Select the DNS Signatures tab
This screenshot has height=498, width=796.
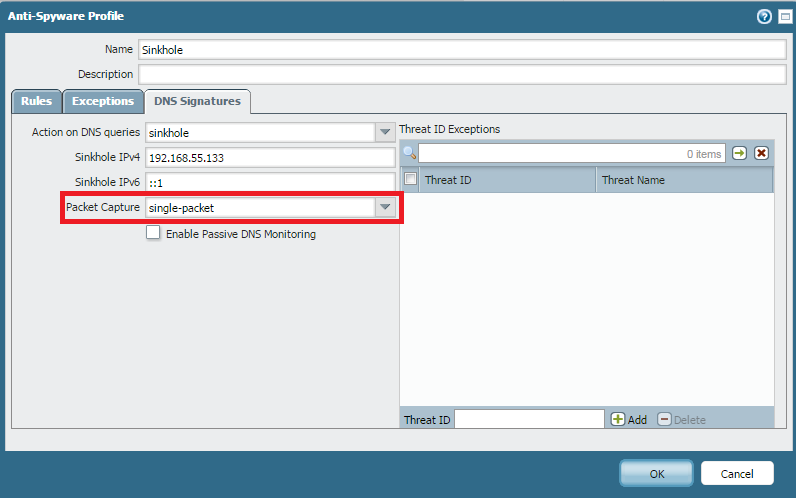[x=197, y=101]
